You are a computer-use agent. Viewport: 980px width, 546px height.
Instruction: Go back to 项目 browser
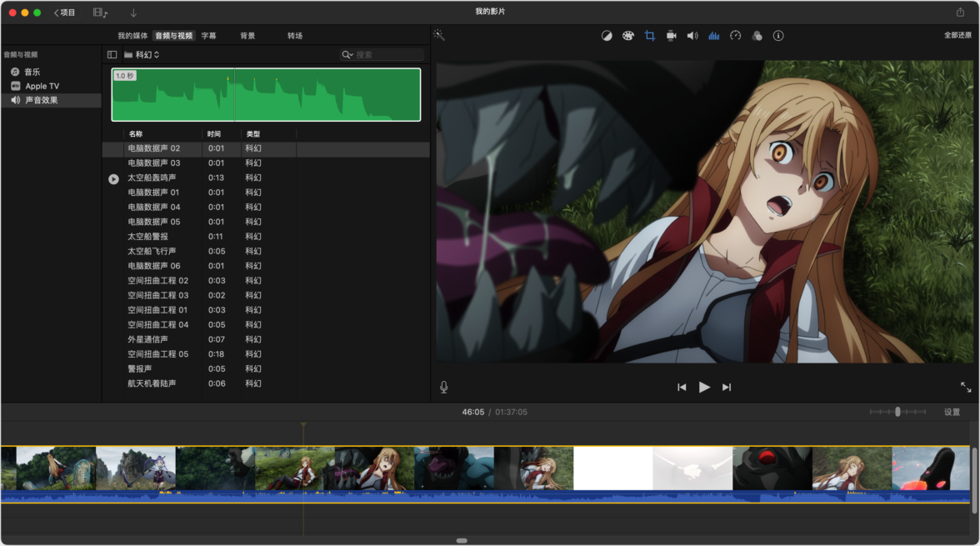pyautogui.click(x=64, y=13)
